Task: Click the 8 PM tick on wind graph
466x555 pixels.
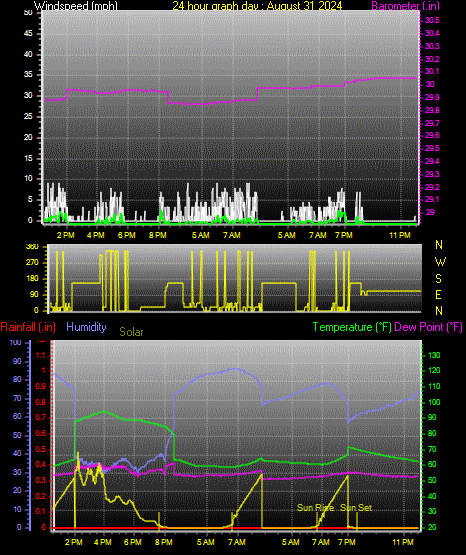Action: [x=158, y=235]
